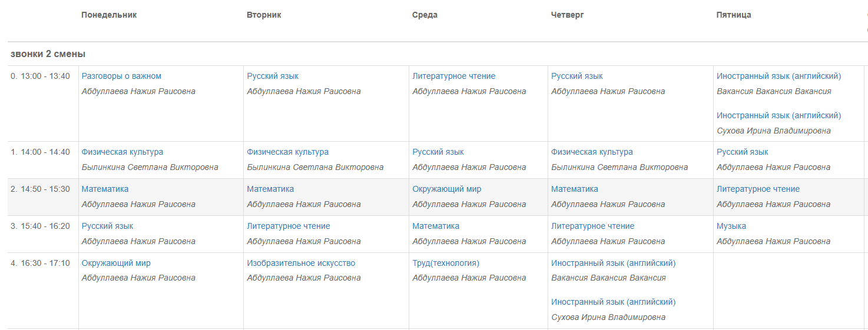The image size is (868, 330).
Task: Open Friday's Русский язык lesson at 14:00
Action: click(743, 152)
